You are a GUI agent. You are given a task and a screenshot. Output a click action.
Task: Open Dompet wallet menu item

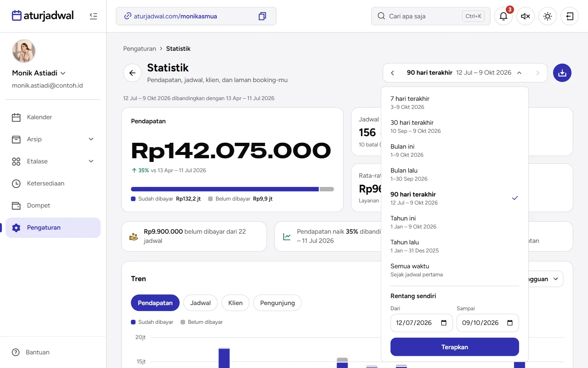point(53,205)
